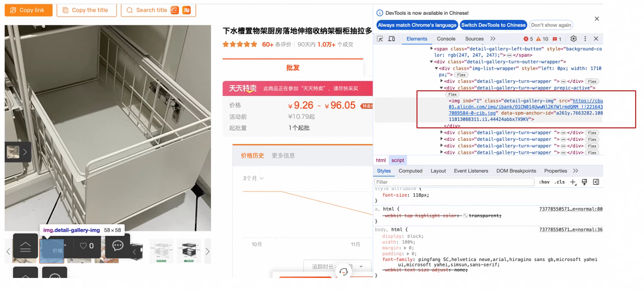This screenshot has height=290, width=644.
Task: Close the DevTools panel
Action: point(596,39)
